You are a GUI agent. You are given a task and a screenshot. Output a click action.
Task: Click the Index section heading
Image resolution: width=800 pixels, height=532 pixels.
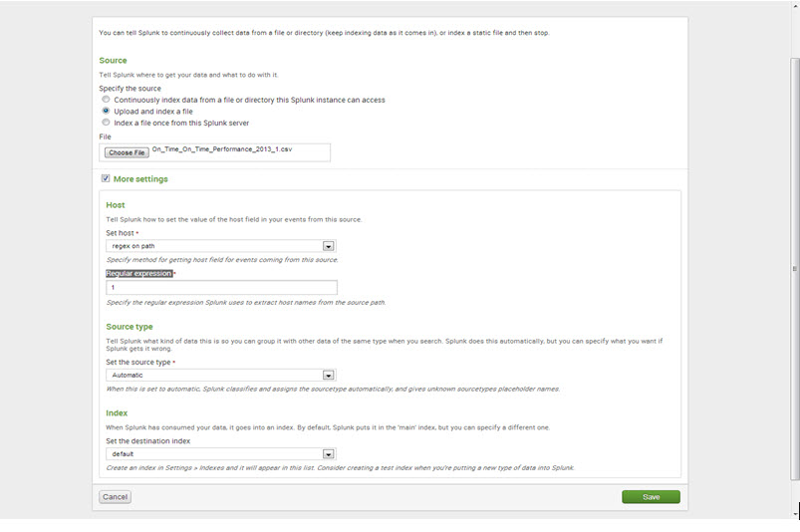[117, 413]
